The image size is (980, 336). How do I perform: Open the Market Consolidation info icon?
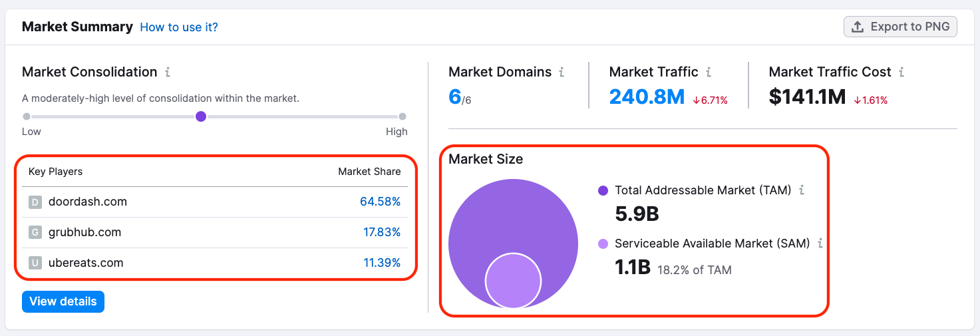pyautogui.click(x=168, y=72)
